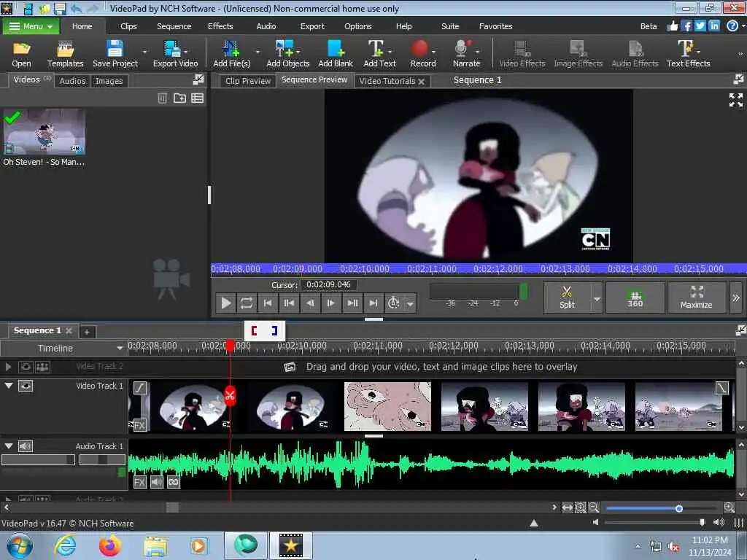
Task: Add new sequence with plus button
Action: tap(87, 332)
